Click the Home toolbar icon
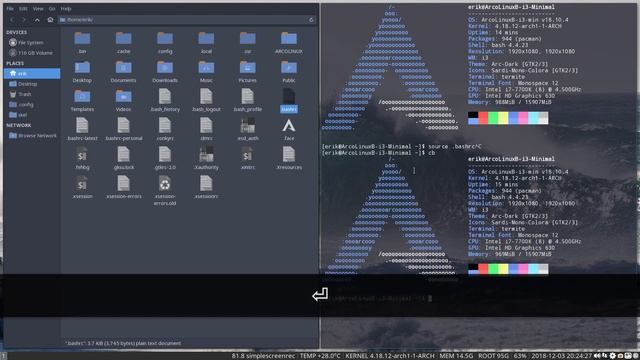Viewport: 640px width, 360px height. tap(50, 20)
